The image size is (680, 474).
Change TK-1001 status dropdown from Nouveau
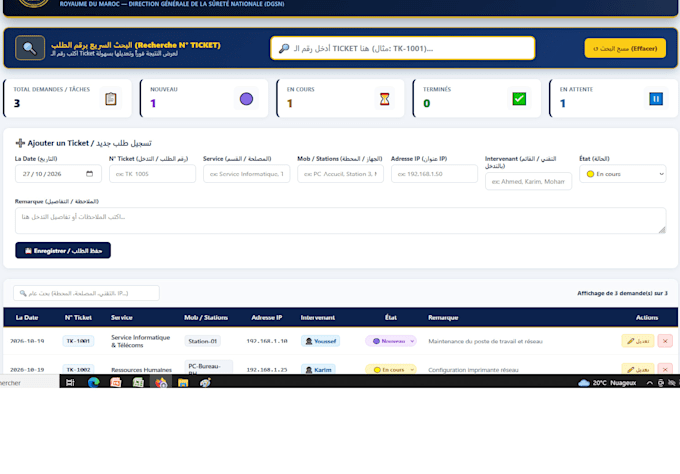click(x=391, y=341)
